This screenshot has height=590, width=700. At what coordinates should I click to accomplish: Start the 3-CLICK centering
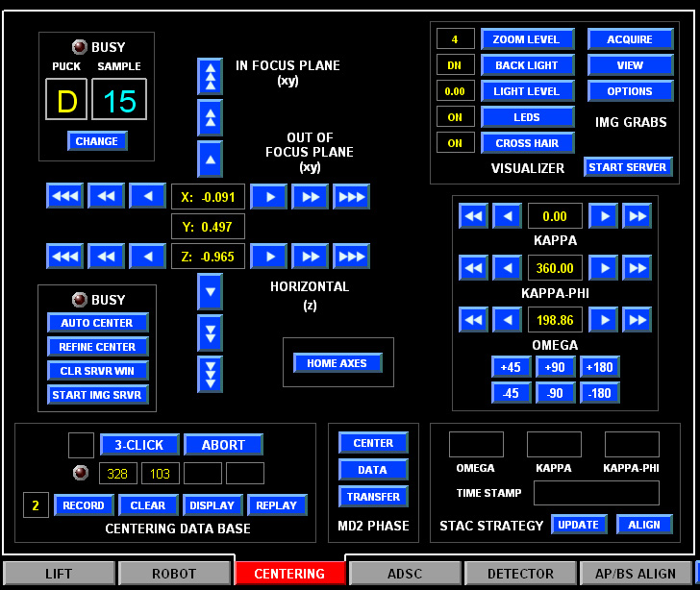[139, 445]
